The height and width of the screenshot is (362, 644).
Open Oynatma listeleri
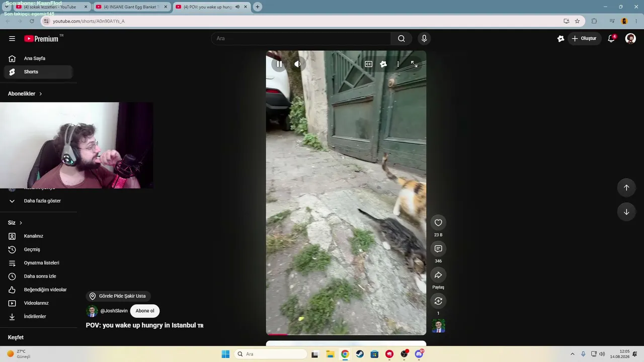[38, 263]
